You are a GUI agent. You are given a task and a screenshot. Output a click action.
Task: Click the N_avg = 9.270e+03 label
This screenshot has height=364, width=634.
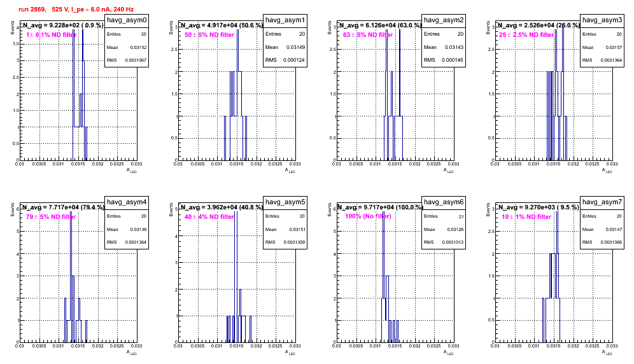tap(539, 207)
